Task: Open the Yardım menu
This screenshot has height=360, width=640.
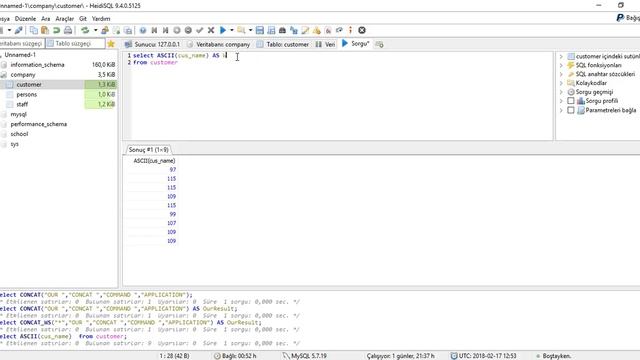Action: pyautogui.click(x=101, y=19)
